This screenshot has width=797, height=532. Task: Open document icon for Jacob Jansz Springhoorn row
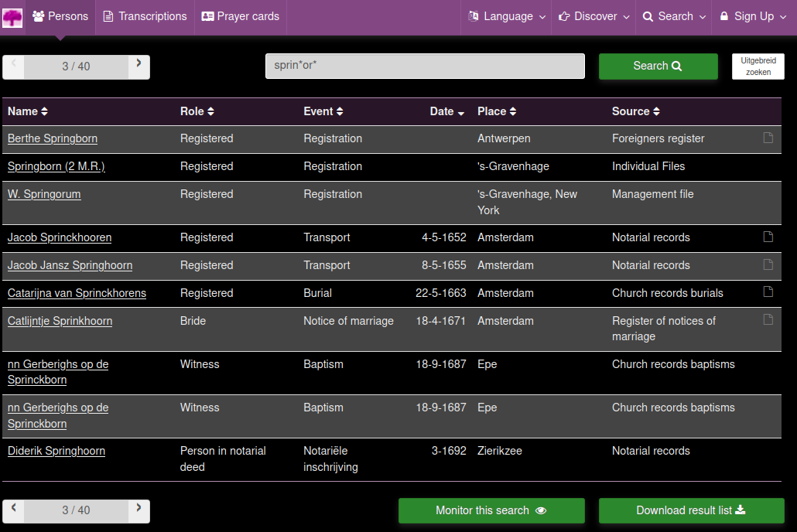tap(768, 264)
